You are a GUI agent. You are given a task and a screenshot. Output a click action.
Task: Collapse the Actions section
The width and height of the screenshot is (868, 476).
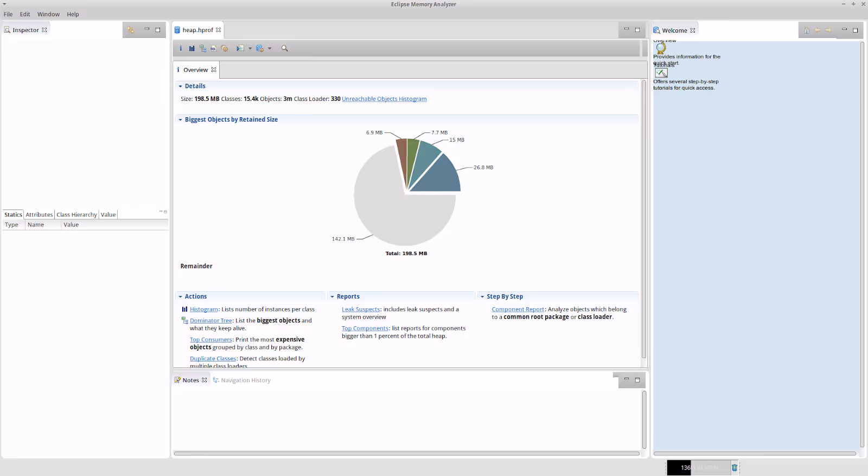tap(180, 297)
